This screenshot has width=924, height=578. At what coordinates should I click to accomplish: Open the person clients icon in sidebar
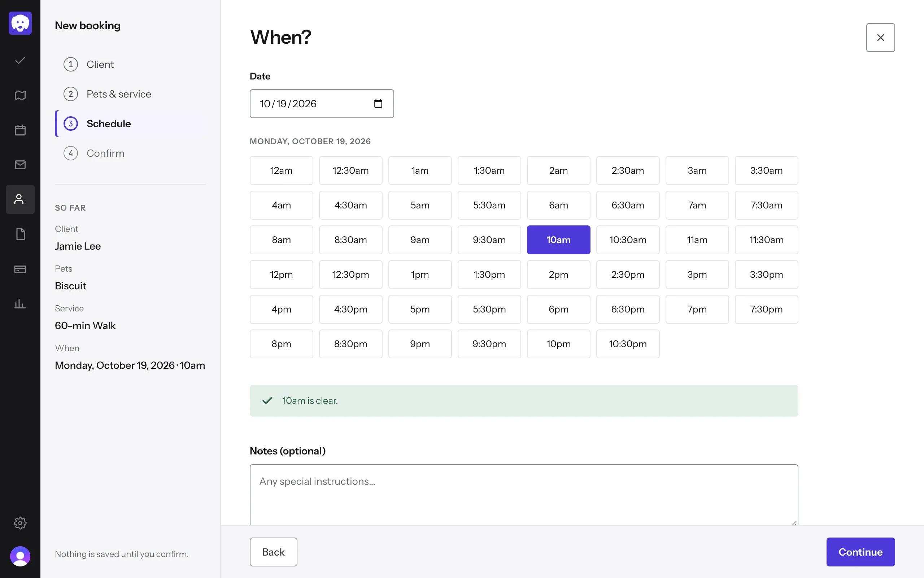pos(20,199)
